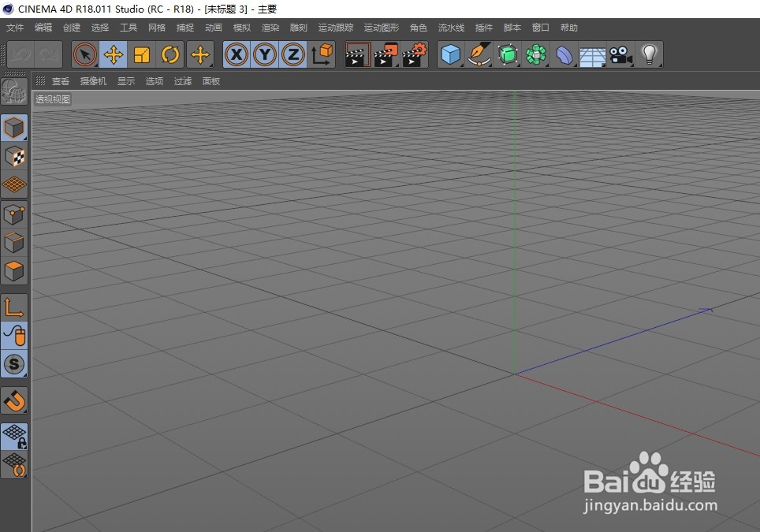The image size is (760, 532).
Task: Open the 模拟 menu
Action: pyautogui.click(x=242, y=28)
